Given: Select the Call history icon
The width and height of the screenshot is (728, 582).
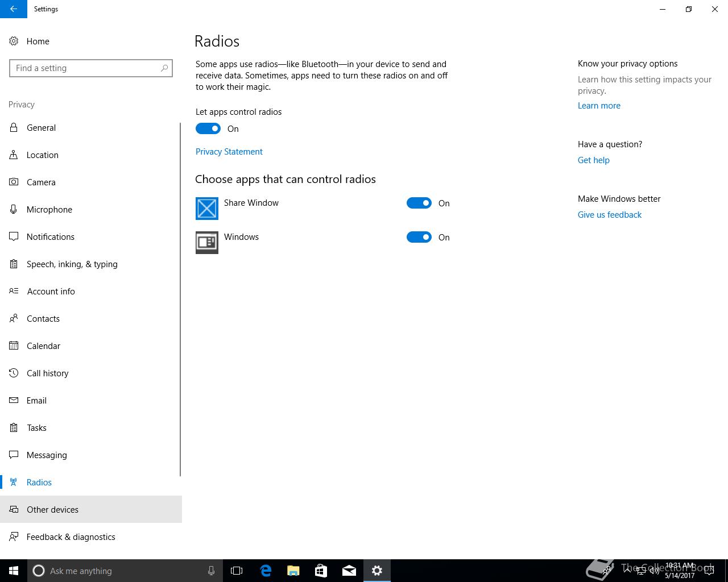Looking at the screenshot, I should [x=14, y=373].
